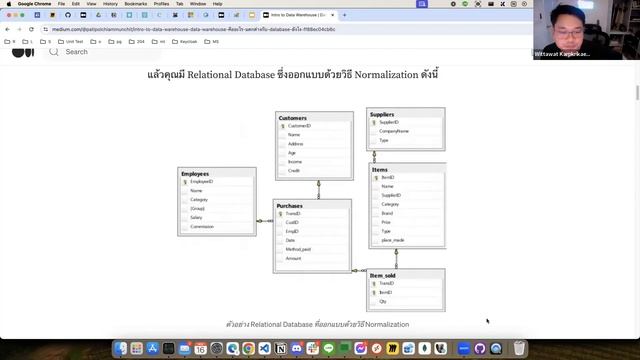Click the Chrome forward arrow
Image resolution: width=640 pixels, height=360 pixels.
pos(19,29)
